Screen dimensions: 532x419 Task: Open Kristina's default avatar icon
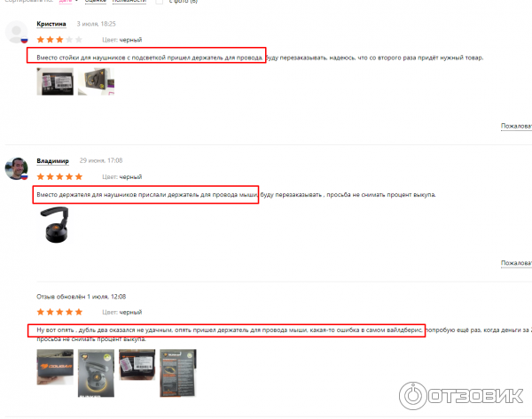[x=16, y=32]
